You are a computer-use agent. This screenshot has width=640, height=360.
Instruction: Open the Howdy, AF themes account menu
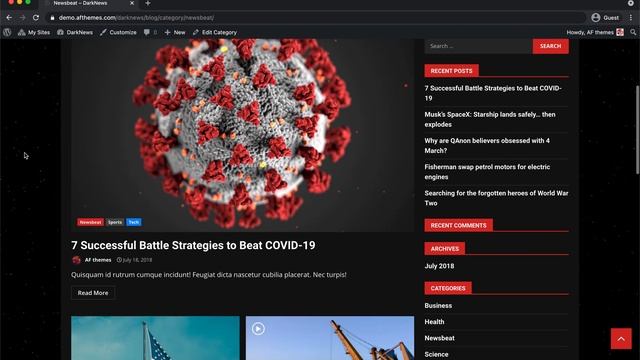pos(595,32)
